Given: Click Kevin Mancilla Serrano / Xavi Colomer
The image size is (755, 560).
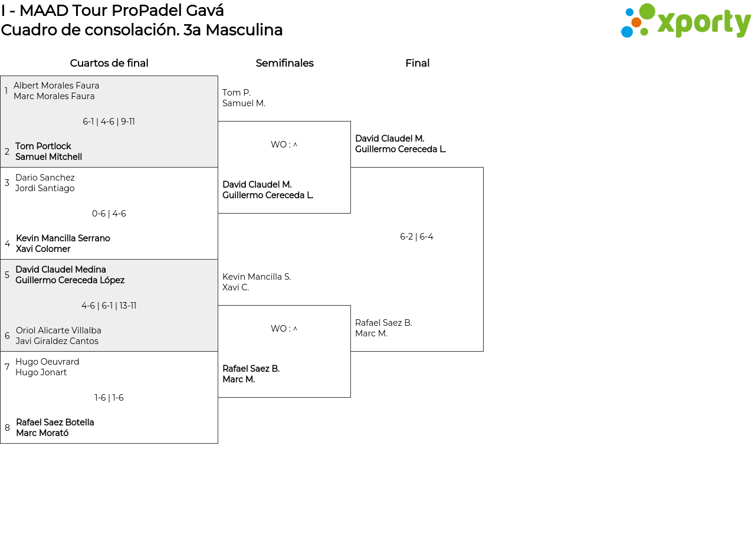Looking at the screenshot, I should tap(63, 244).
